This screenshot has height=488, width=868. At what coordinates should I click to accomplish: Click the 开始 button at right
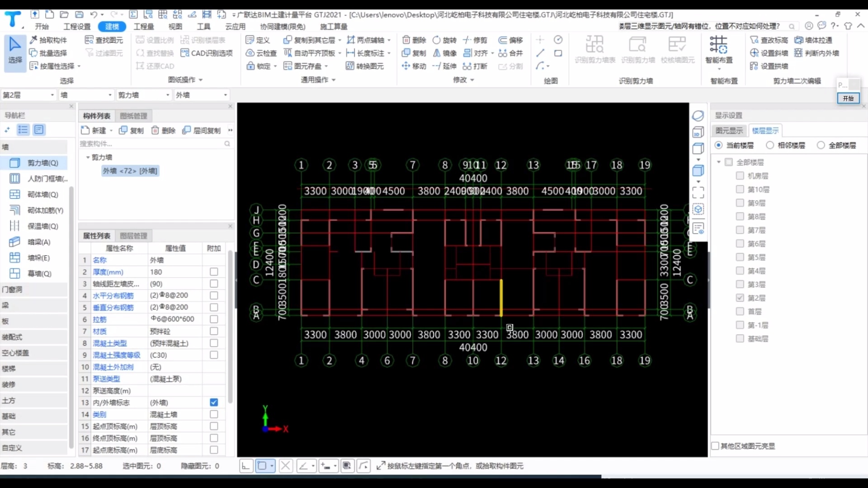(848, 98)
